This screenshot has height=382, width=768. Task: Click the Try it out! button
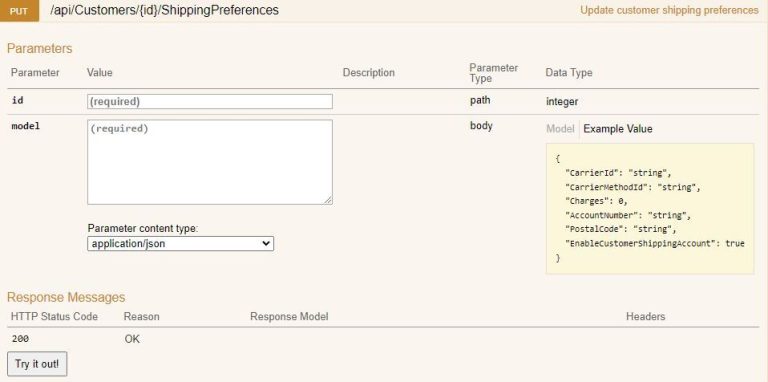click(37, 364)
